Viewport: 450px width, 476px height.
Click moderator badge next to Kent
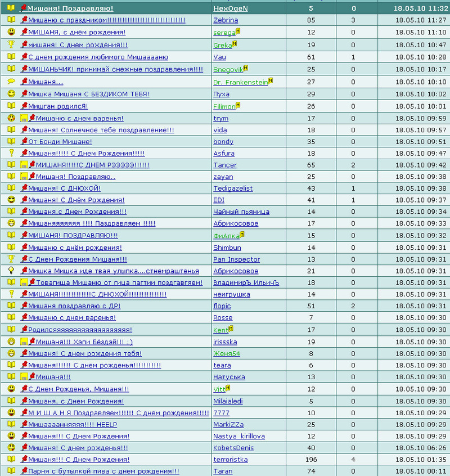pos(231,328)
